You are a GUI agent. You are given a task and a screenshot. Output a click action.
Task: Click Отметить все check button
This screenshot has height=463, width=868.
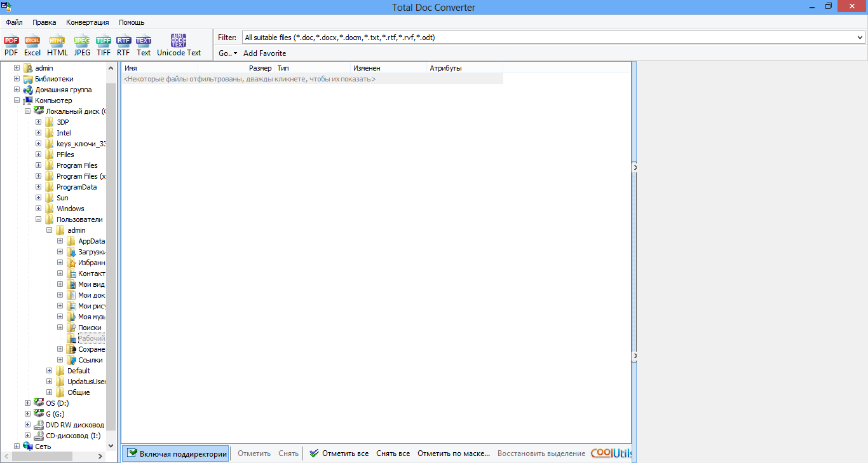pyautogui.click(x=339, y=453)
